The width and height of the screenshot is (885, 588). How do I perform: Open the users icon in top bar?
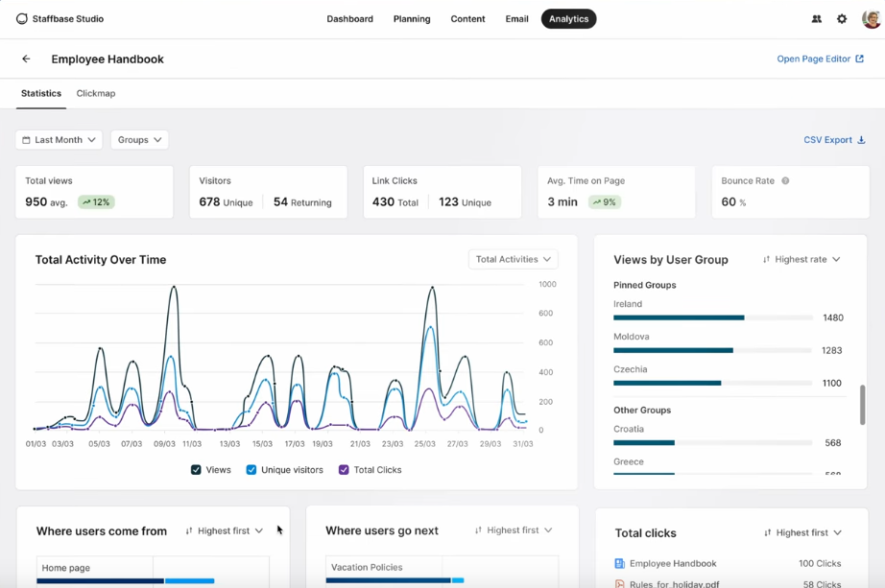pyautogui.click(x=817, y=19)
